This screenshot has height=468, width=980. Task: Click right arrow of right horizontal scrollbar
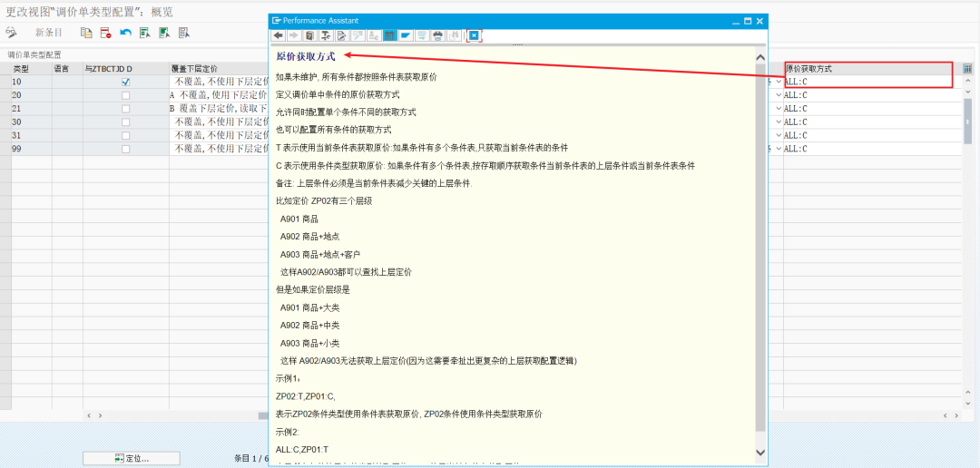tap(956, 414)
